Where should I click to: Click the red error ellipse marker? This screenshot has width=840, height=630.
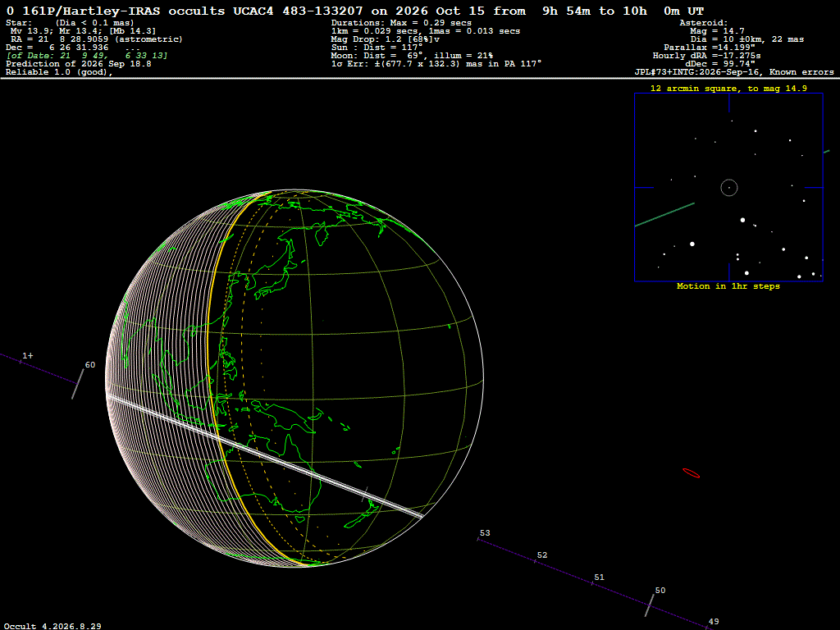point(691,473)
